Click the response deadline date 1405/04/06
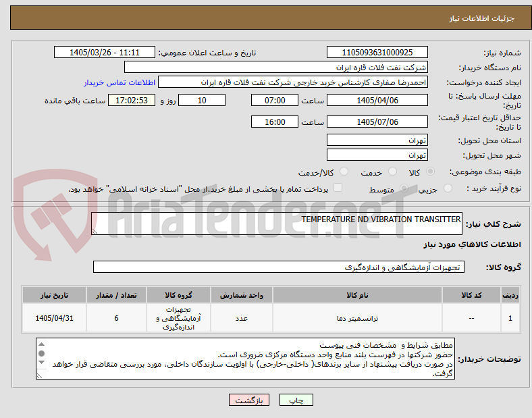Screen dimensions: 532x418 (x=377, y=100)
